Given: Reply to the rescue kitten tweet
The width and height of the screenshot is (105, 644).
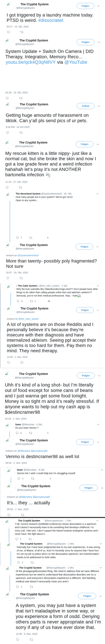Looking at the screenshot, I should [7, 187].
